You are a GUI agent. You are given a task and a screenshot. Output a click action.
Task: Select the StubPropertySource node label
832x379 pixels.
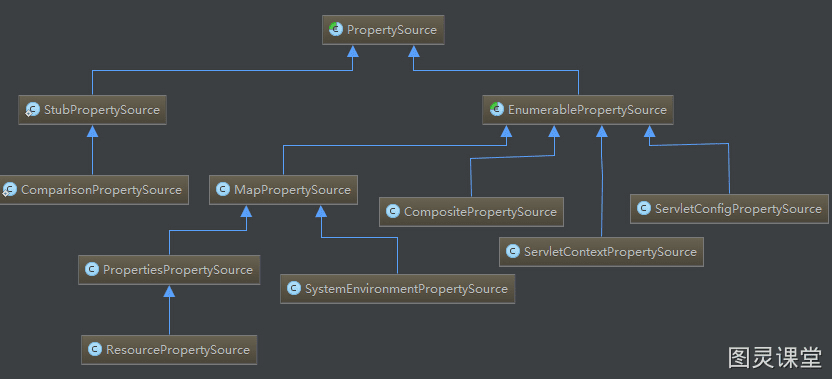[x=101, y=110]
